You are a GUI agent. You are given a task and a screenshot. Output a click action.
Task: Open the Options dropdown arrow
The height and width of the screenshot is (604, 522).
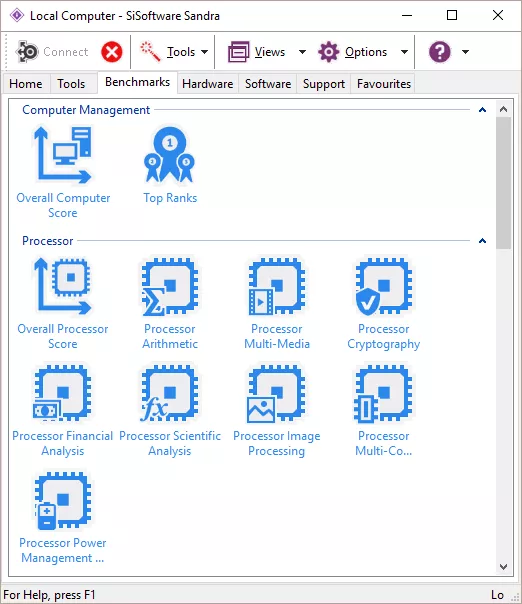(x=404, y=52)
